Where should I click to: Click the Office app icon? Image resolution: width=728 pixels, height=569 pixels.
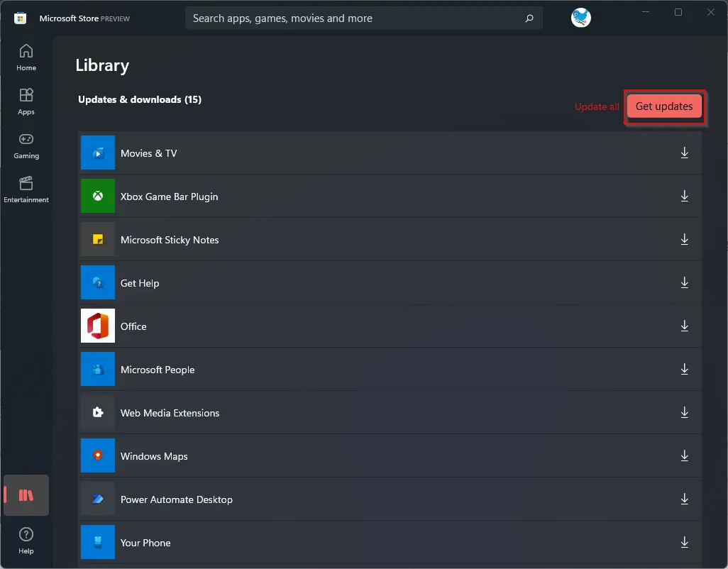coord(97,326)
